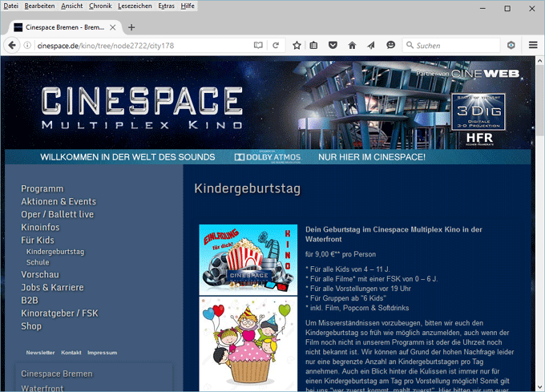
Task: Go to Firefox home page icon
Action: tap(352, 45)
